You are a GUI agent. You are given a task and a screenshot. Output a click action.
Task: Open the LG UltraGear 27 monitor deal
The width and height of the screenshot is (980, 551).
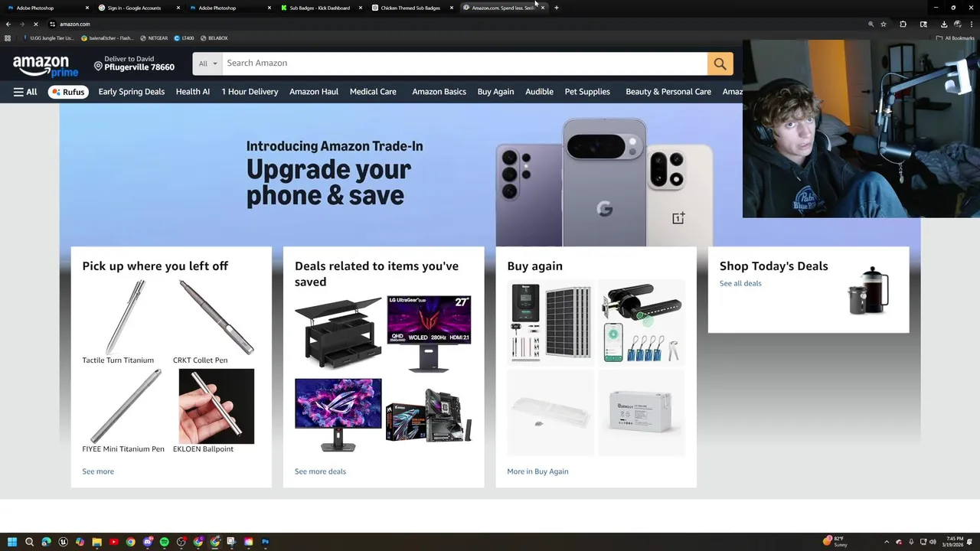429,334
